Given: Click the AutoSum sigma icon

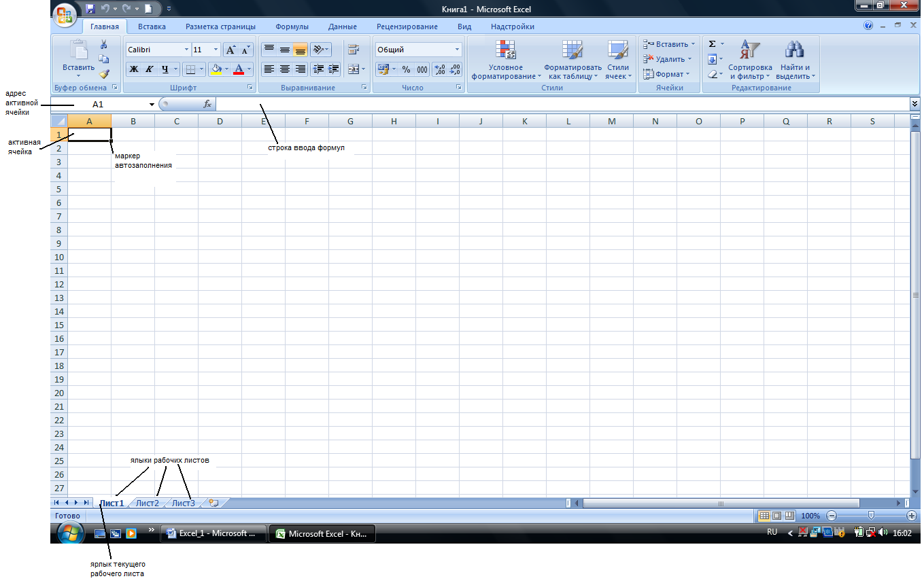Looking at the screenshot, I should [712, 44].
